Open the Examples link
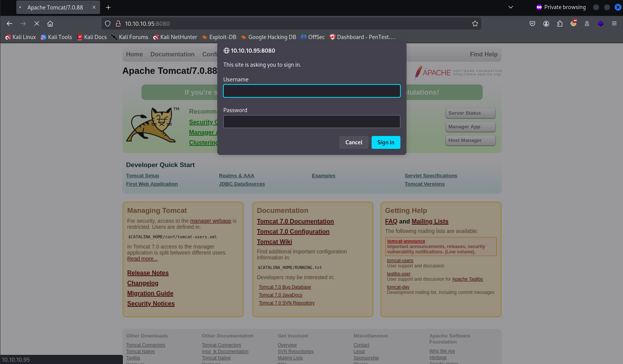This screenshot has height=364, width=623. pos(323,176)
